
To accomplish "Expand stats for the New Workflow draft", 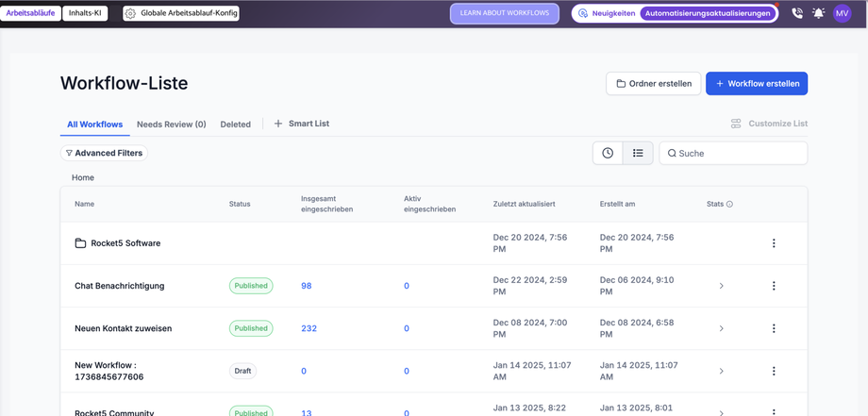I will pyautogui.click(x=722, y=371).
